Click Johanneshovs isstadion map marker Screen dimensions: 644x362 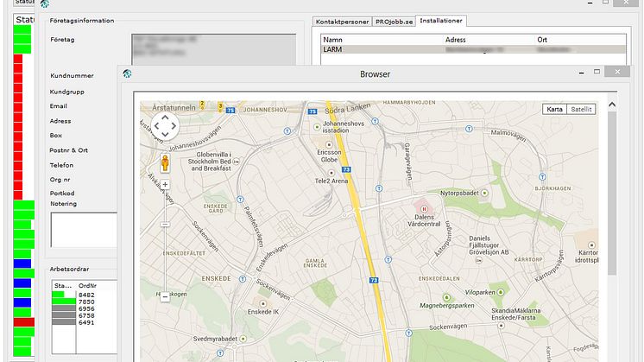pos(317,127)
